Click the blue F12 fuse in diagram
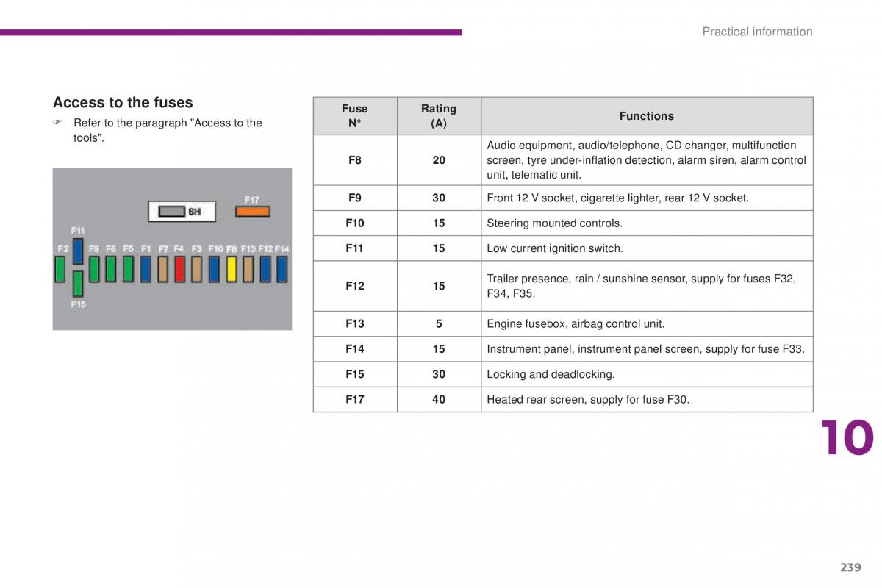This screenshot has height=588, width=882. pyautogui.click(x=265, y=269)
